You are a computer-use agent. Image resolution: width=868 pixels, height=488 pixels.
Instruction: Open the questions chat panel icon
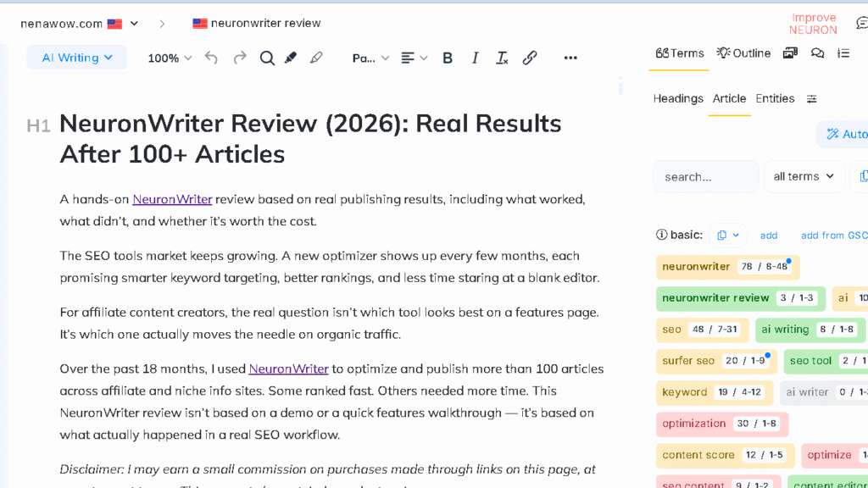(818, 53)
